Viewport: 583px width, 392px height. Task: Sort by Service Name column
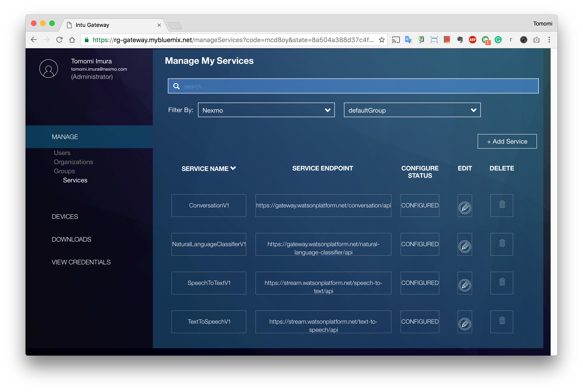pos(209,169)
